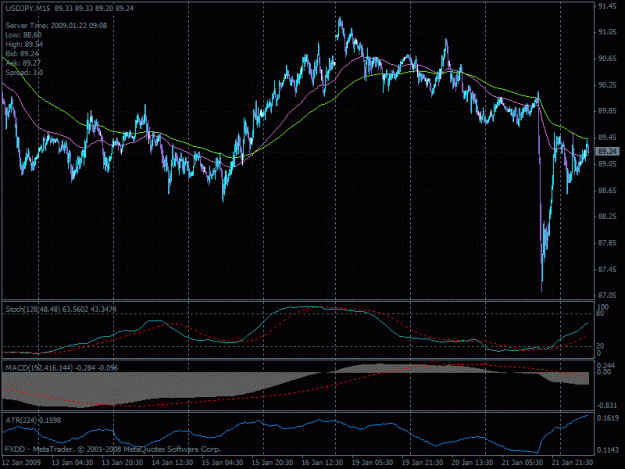The height and width of the screenshot is (469, 625).
Task: Click the 87.85 price scale label
Action: pos(607,243)
